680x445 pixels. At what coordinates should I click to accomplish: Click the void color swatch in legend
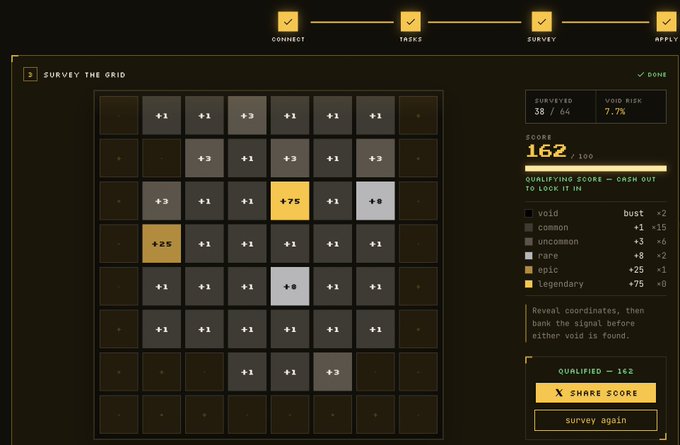tap(529, 213)
